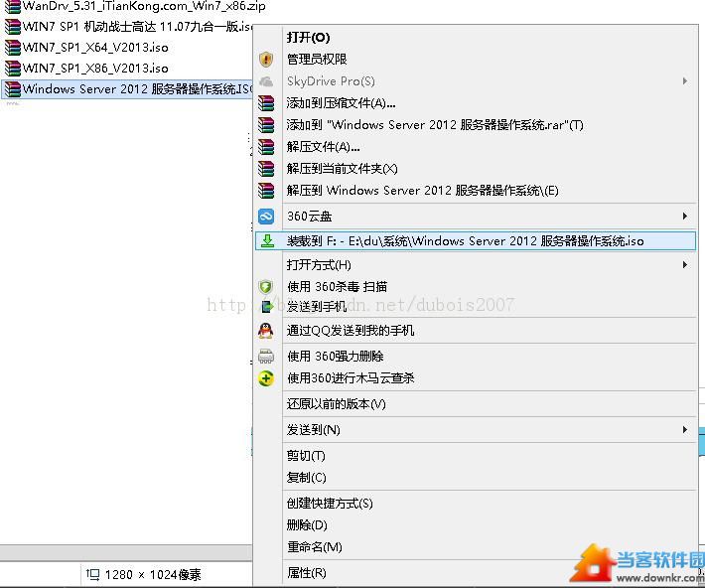The width and height of the screenshot is (705, 588).
Task: Open the 360云盘 menu entry
Action: coord(476,217)
